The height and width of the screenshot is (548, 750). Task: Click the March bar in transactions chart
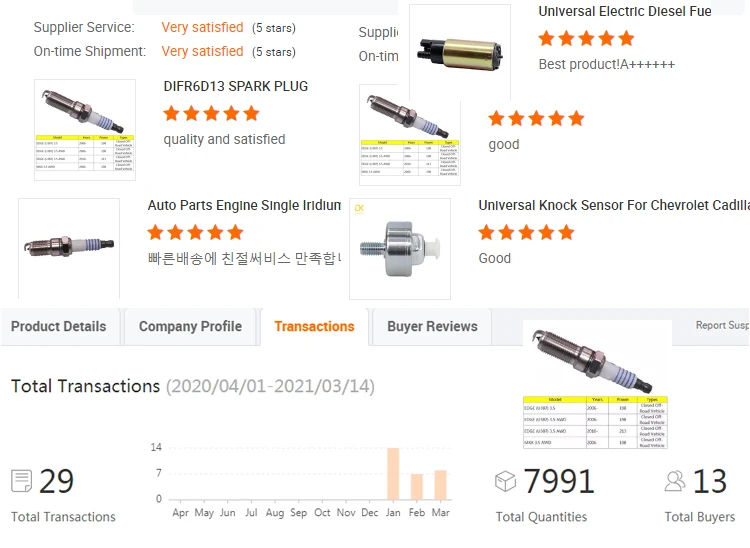(x=441, y=485)
